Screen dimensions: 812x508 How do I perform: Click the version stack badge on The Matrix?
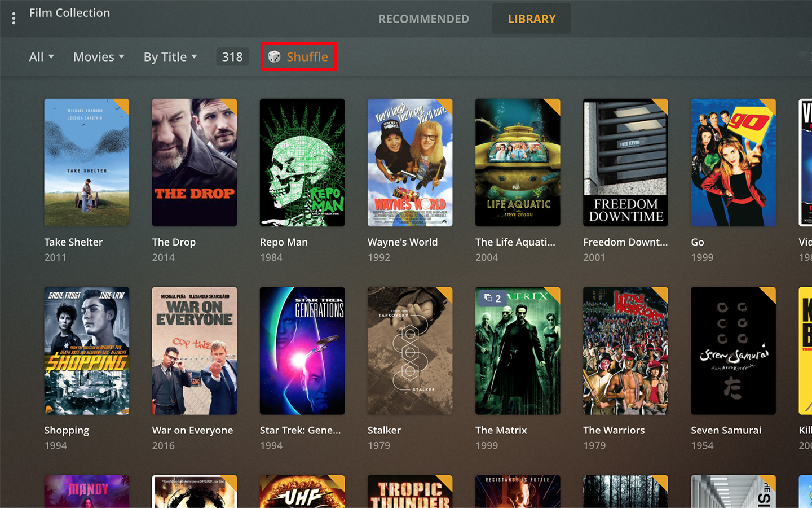click(x=492, y=298)
